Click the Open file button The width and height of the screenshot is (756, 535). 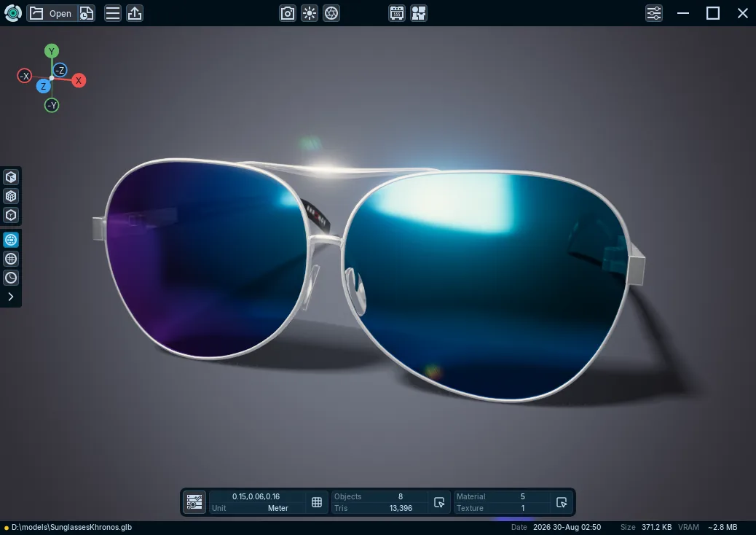[51, 13]
